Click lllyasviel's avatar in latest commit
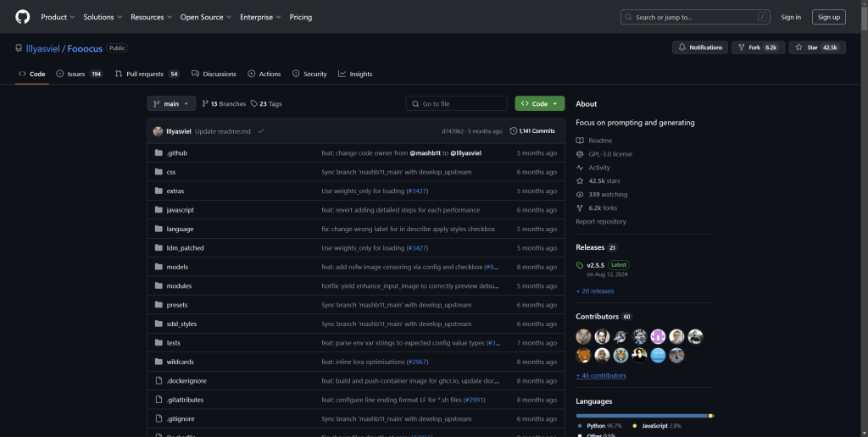Image resolution: width=868 pixels, height=437 pixels. (158, 131)
